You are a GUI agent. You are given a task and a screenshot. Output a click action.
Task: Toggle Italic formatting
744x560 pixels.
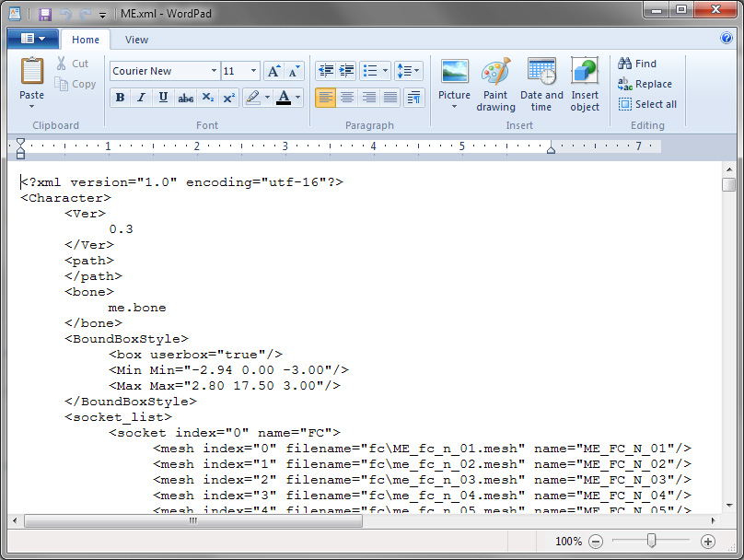click(142, 98)
